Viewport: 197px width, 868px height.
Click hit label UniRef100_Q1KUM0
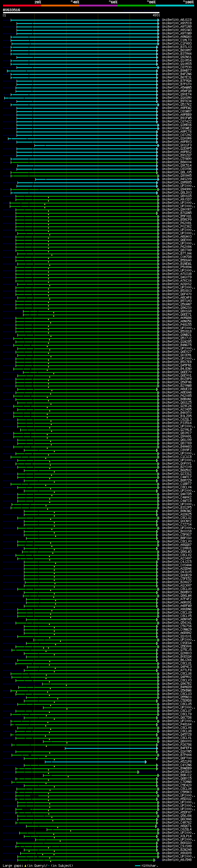pyautogui.click(x=177, y=98)
